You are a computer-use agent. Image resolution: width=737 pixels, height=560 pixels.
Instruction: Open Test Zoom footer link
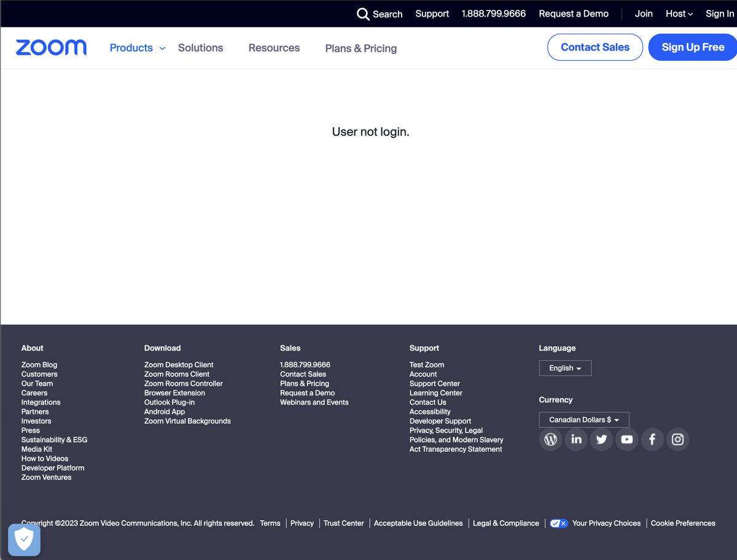pos(427,365)
